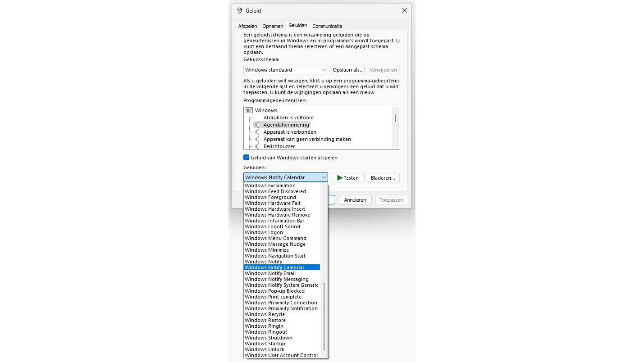Open the Communicatie tab
The image size is (644, 362).
tap(327, 26)
